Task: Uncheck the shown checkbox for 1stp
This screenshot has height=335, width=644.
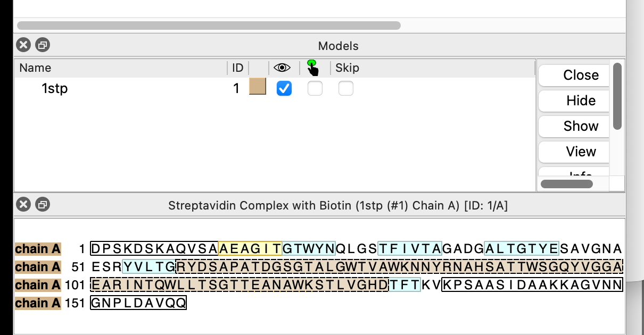Action: point(284,88)
